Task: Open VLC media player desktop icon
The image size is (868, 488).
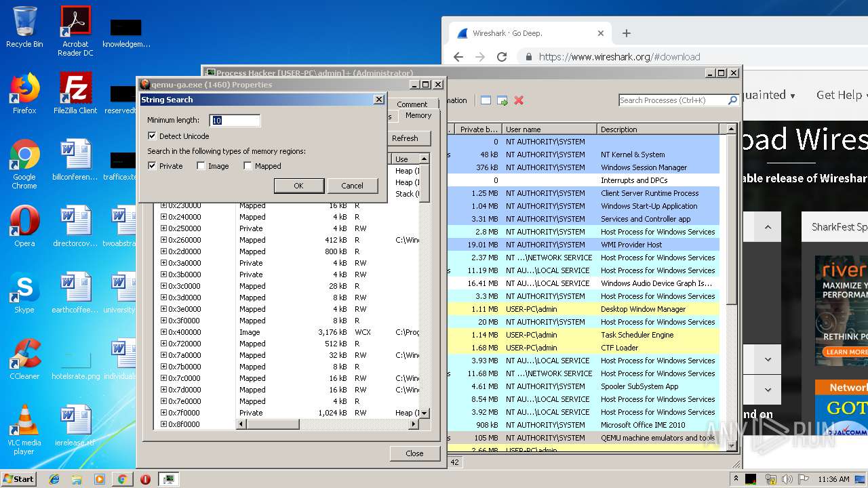Action: click(x=24, y=429)
